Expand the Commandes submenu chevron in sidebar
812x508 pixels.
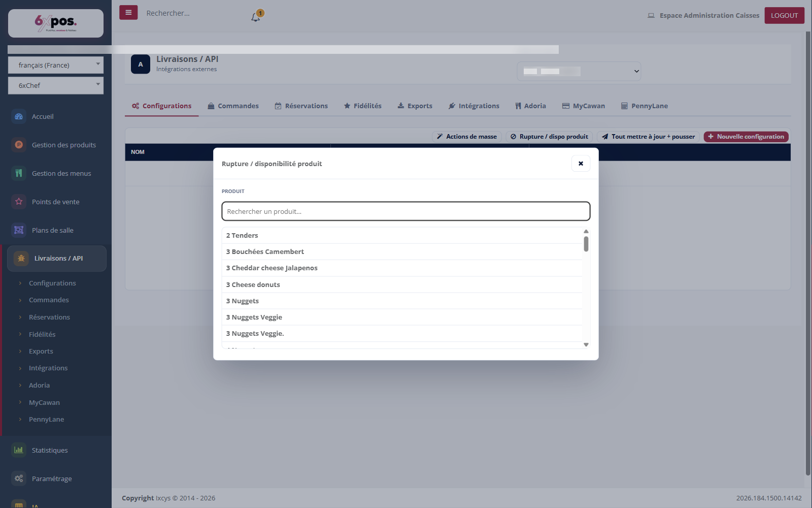coord(20,300)
